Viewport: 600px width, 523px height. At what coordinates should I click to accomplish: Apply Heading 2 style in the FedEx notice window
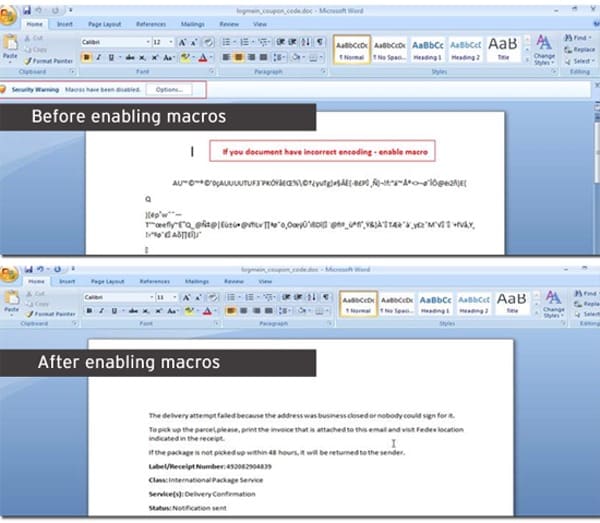point(473,305)
